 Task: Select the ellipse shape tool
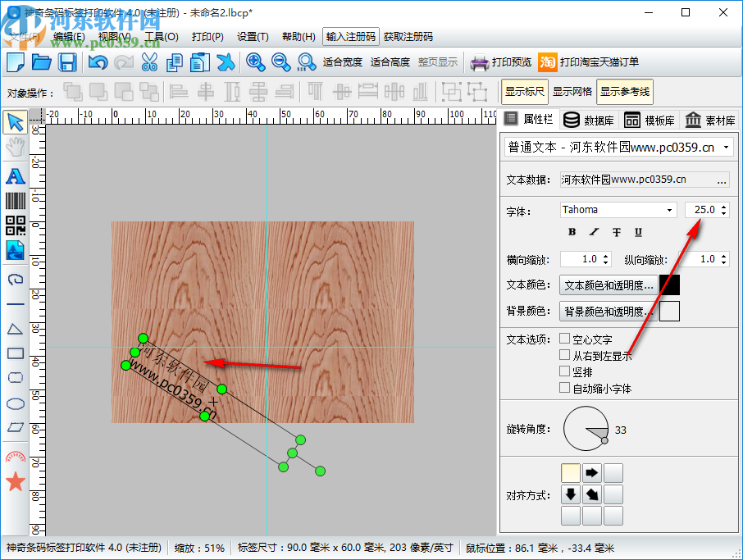click(x=15, y=403)
